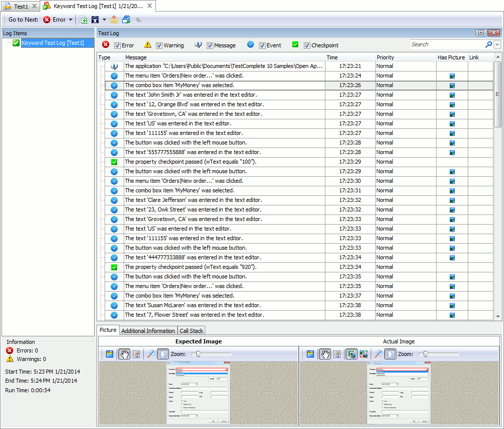
Task: Switch to the Call Stack tab
Action: pyautogui.click(x=191, y=330)
